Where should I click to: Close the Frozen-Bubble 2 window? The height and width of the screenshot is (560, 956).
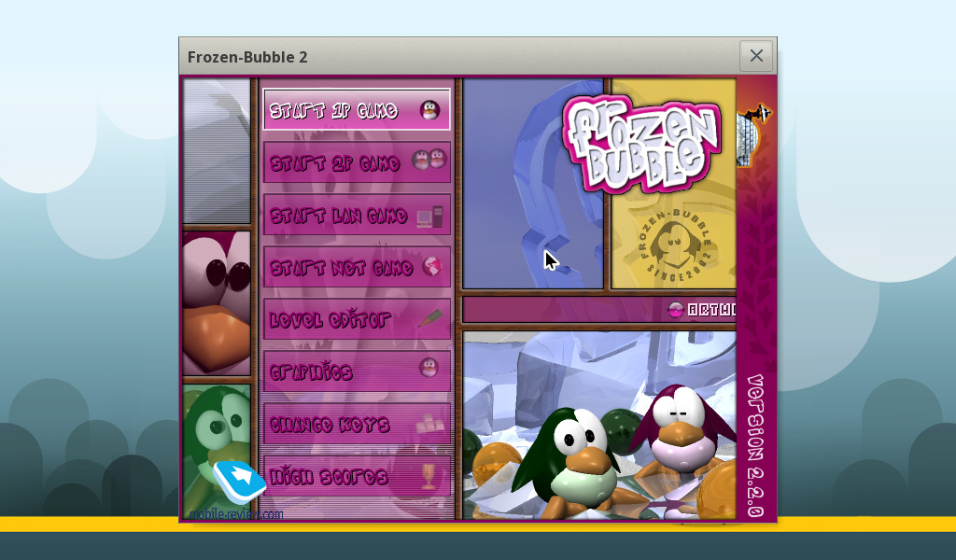click(x=756, y=56)
